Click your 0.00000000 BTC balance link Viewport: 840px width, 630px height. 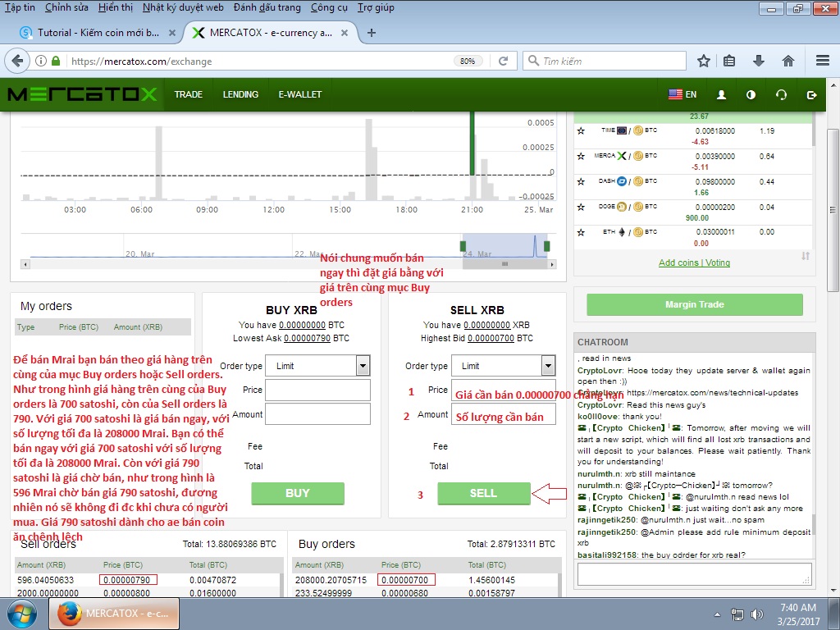pos(302,325)
